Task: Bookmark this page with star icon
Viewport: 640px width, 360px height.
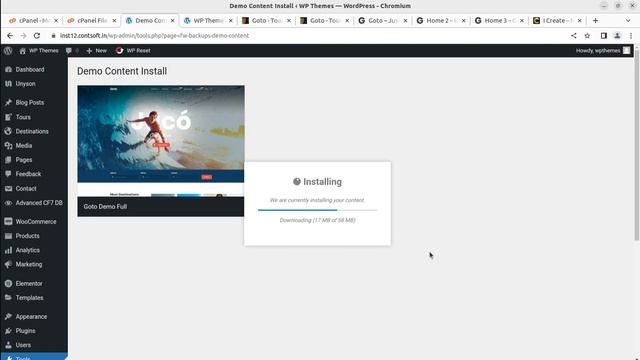Action: point(587,36)
